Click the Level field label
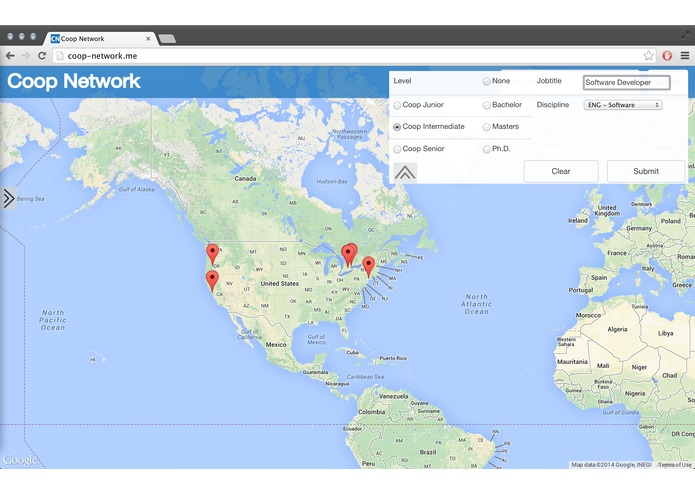Image resolution: width=695 pixels, height=494 pixels. coord(402,81)
